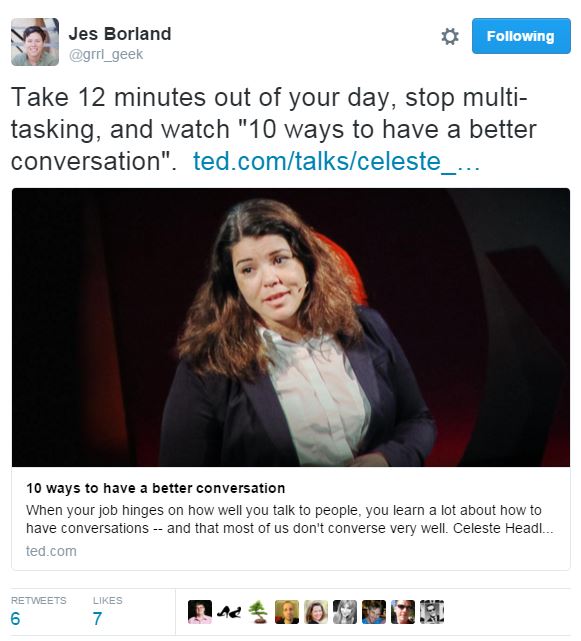Click the ted.com domain label in the card
The height and width of the screenshot is (641, 581).
point(51,551)
